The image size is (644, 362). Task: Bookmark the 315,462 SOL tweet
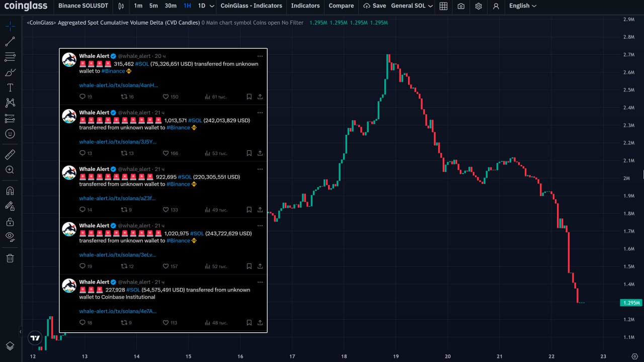[x=249, y=97]
